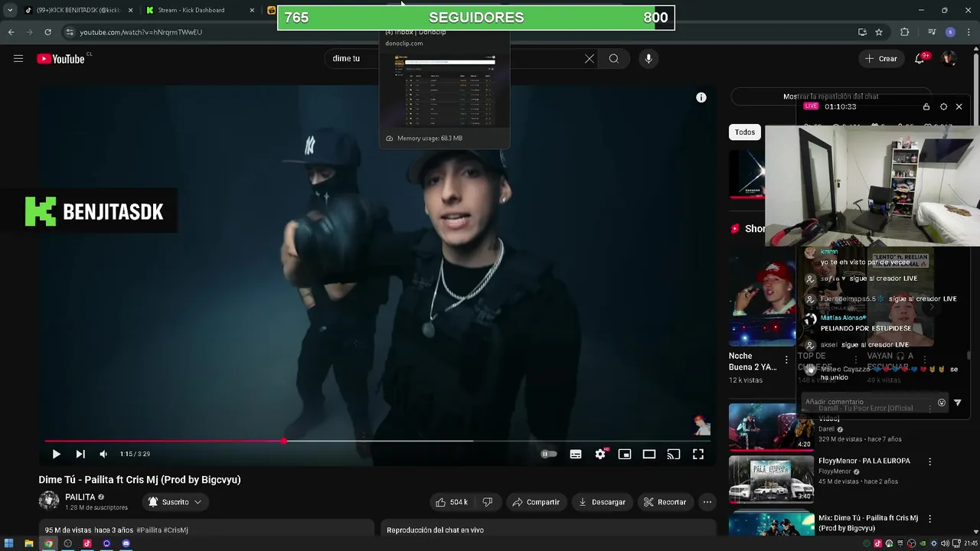Close the Stream - Kick Dashboard tab

(252, 10)
